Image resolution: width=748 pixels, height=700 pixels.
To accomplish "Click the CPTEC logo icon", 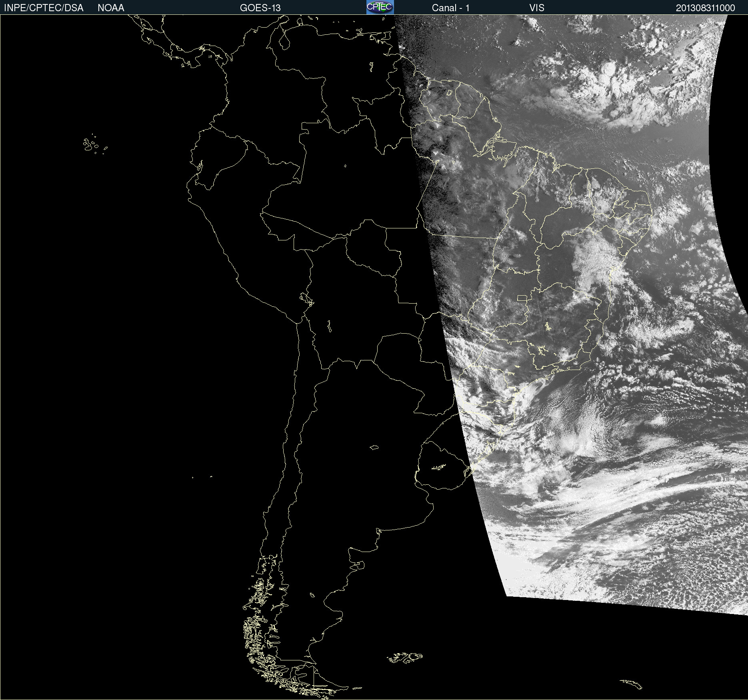I will coord(380,7).
